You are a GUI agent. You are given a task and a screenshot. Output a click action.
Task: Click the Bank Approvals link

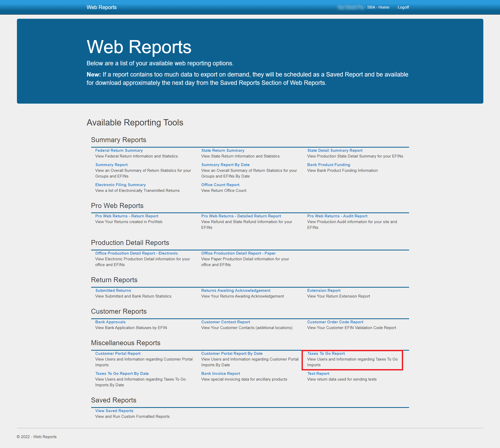pos(110,322)
